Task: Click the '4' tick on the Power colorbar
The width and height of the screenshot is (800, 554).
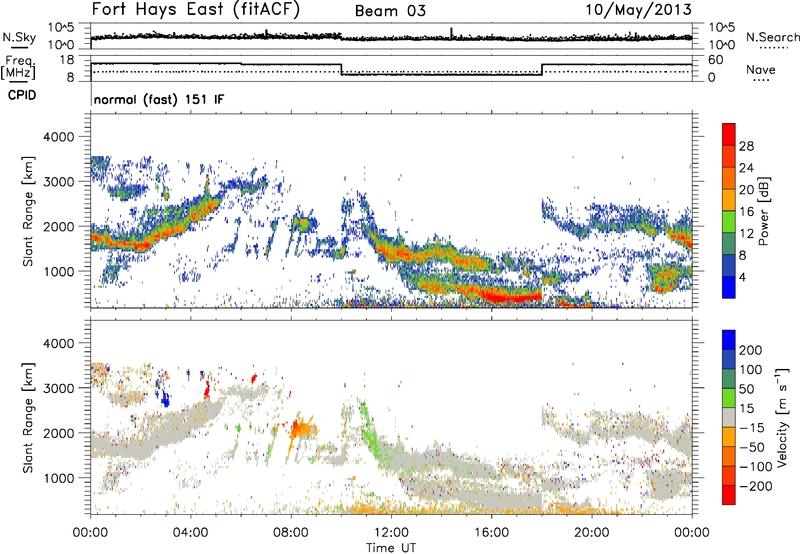Action: [742, 277]
